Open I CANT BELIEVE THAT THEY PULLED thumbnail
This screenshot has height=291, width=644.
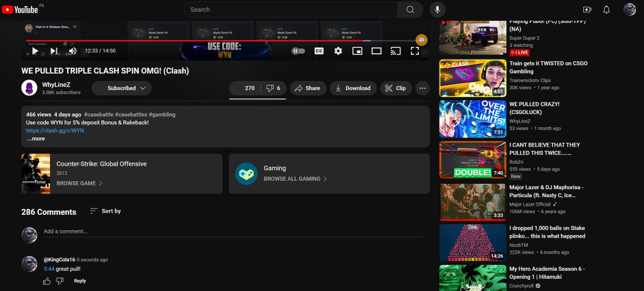pos(472,159)
